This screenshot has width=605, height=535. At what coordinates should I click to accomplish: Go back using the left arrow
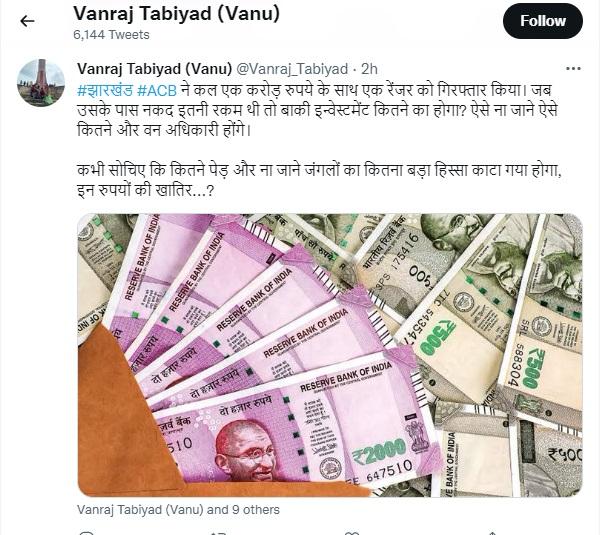(27, 21)
